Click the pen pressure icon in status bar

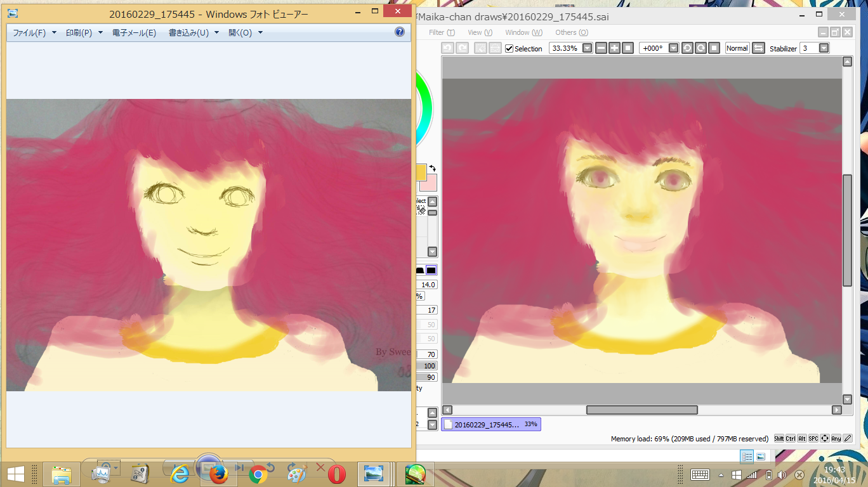[848, 438]
